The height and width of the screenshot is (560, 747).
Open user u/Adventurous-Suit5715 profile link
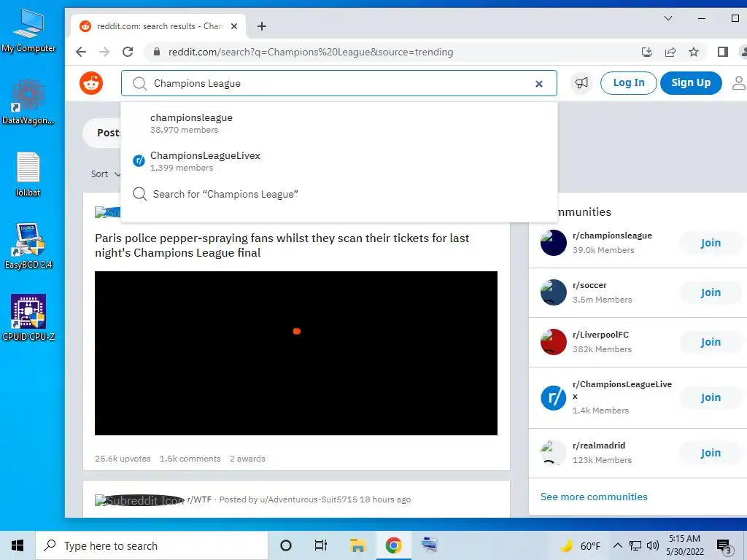309,499
